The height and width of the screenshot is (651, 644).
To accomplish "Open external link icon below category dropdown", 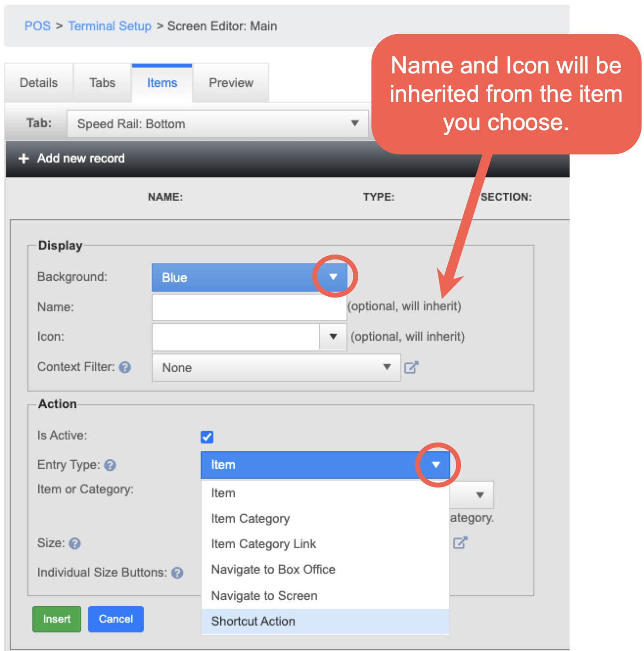I will (x=460, y=543).
